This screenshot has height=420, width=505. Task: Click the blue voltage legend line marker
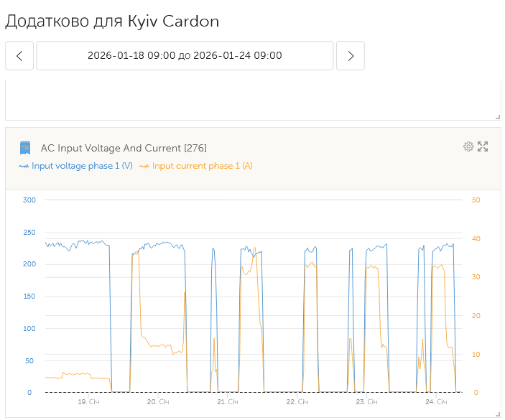(24, 166)
